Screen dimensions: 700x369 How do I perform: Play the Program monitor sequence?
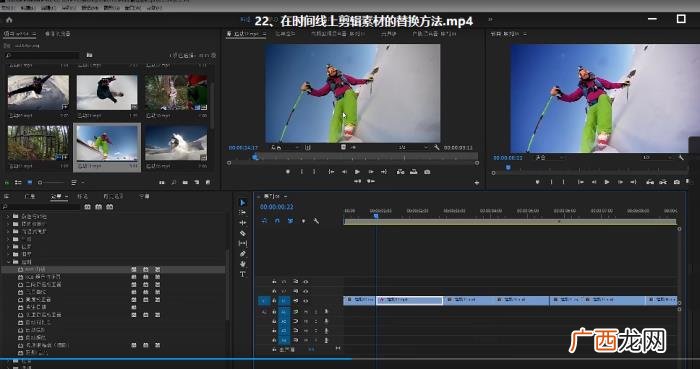coord(606,182)
